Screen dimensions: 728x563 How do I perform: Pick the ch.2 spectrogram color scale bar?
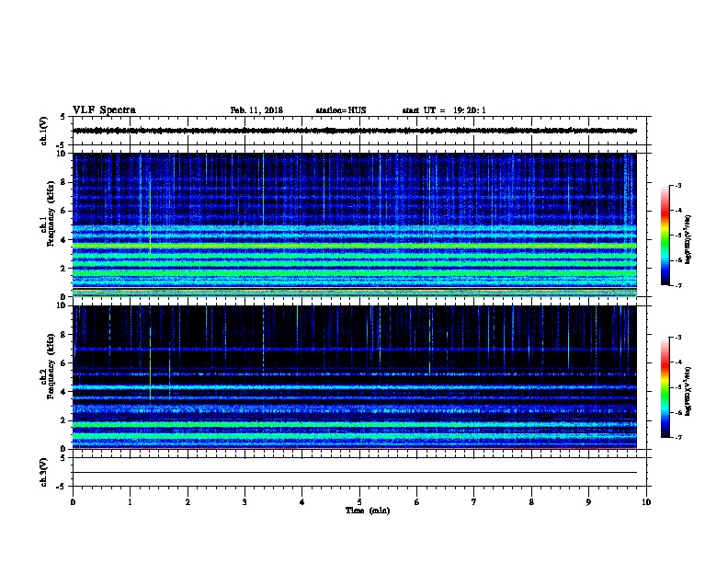tap(665, 387)
